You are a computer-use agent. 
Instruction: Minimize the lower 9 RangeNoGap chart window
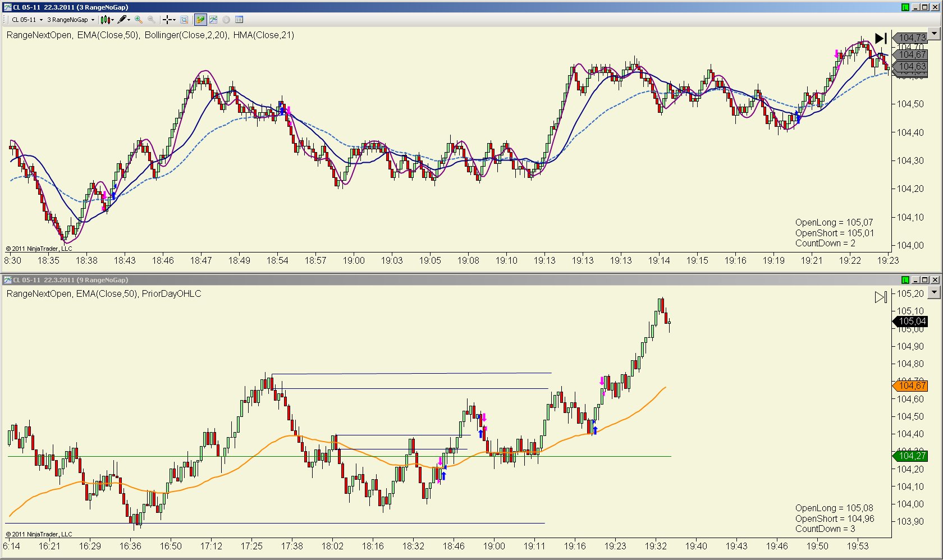point(916,280)
